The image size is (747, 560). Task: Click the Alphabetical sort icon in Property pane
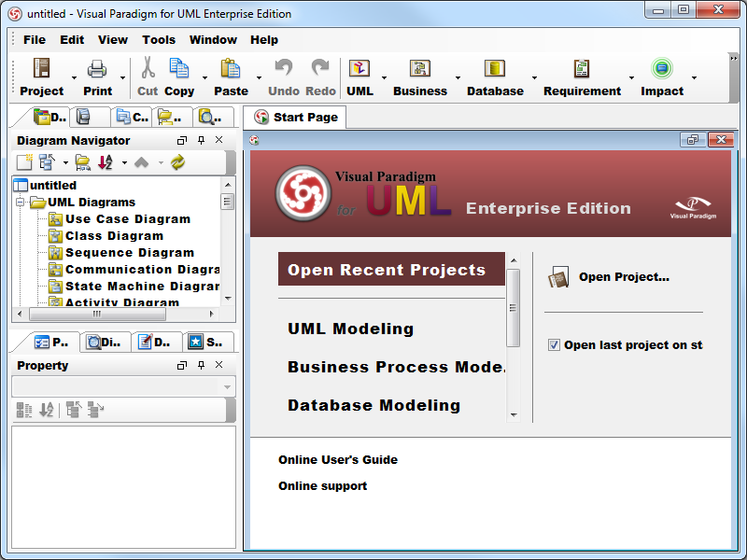(x=46, y=410)
